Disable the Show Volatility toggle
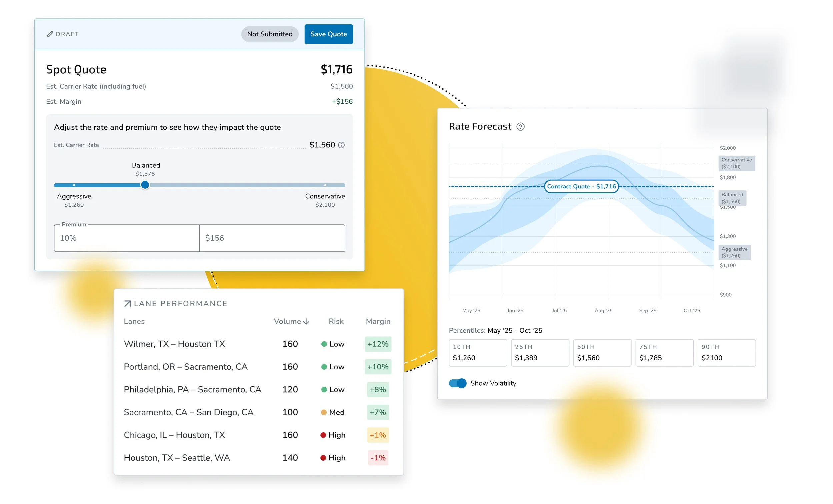The image size is (833, 504). (x=458, y=383)
